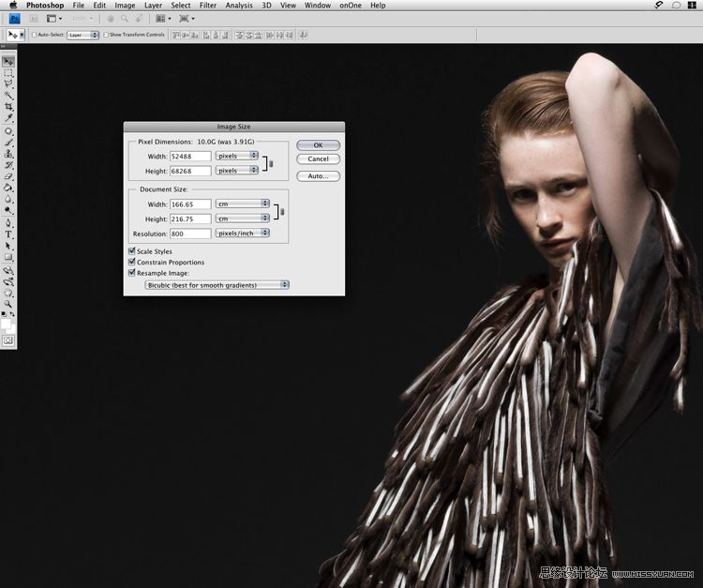703x588 pixels.
Task: Toggle Constrain Proportions checkbox
Action: click(131, 263)
